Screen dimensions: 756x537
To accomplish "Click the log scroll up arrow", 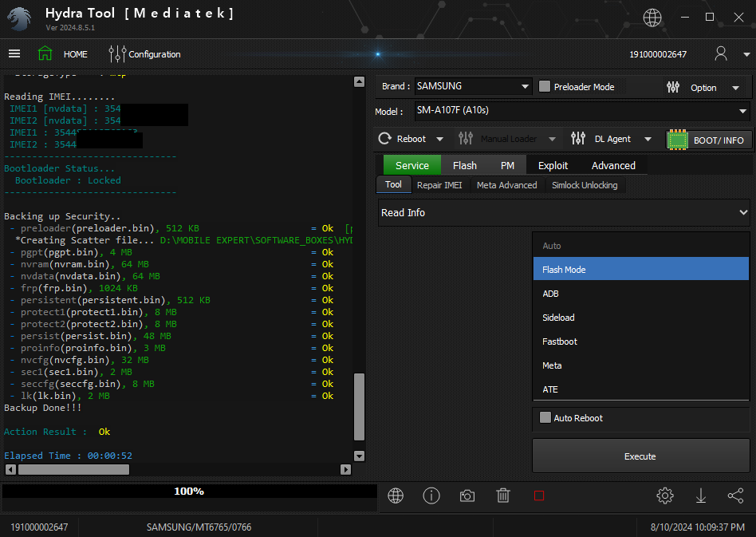I will 359,81.
